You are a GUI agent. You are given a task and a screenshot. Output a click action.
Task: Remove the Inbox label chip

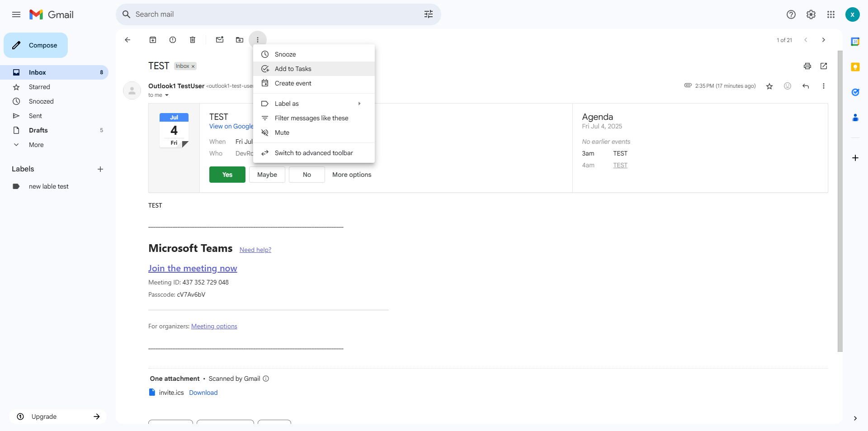193,66
